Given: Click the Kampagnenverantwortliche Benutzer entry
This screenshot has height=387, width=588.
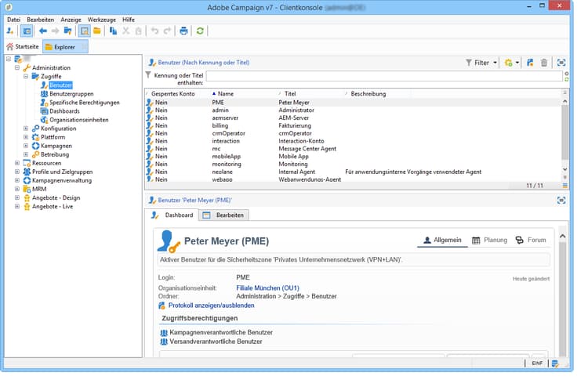Looking at the screenshot, I should [221, 333].
